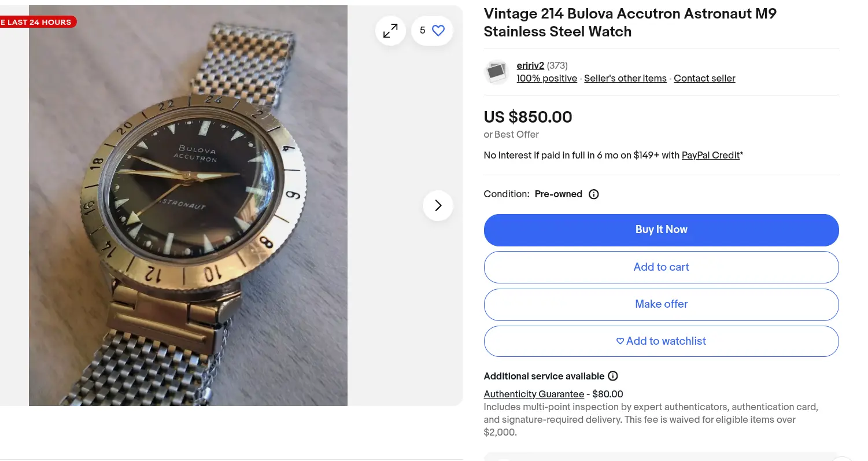Viewport: 868px width, 461px height.
Task: Open Seller's other items
Action: [x=625, y=79]
